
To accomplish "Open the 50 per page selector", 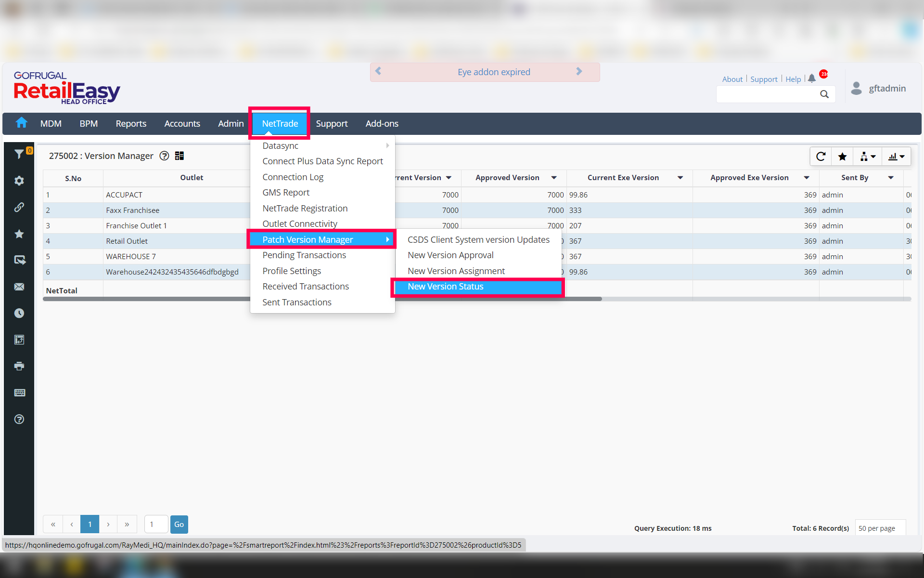I will 880,528.
